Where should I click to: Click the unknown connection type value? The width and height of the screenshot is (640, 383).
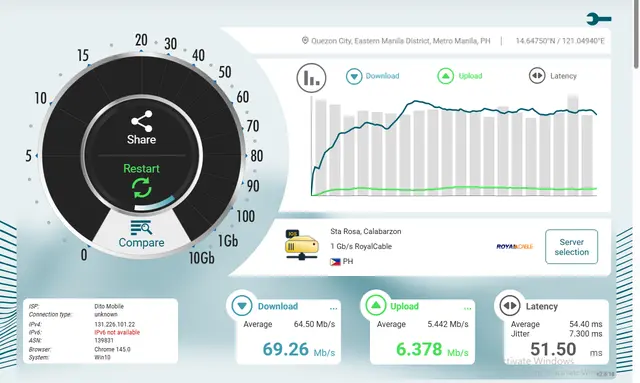point(106,314)
